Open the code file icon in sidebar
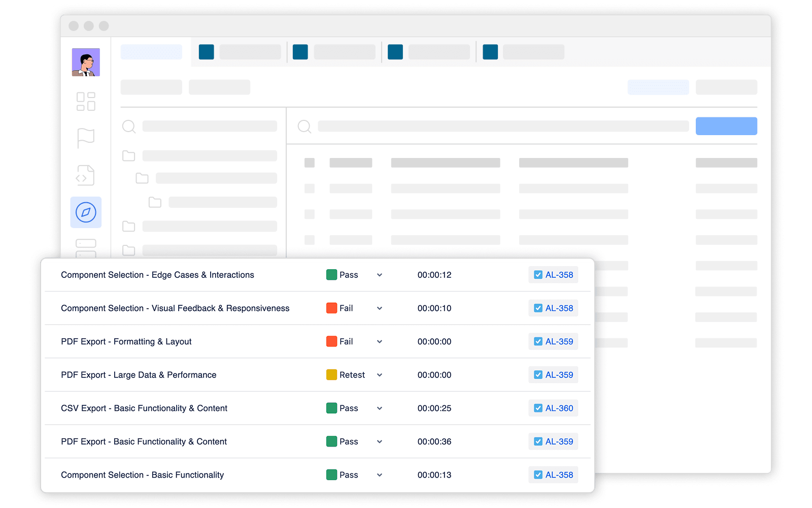This screenshot has width=812, height=508. (x=86, y=175)
